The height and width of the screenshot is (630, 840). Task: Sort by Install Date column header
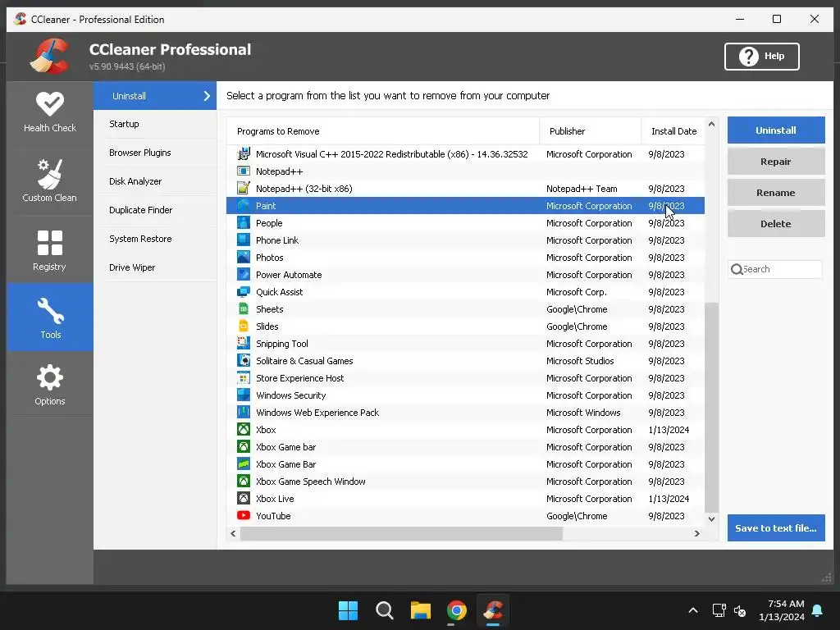(673, 131)
